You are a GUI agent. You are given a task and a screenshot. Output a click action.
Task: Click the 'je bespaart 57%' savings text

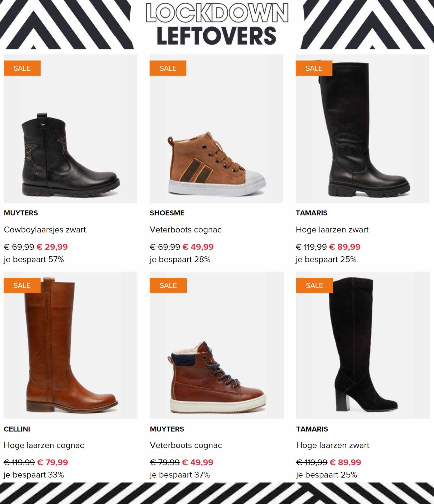tap(34, 260)
